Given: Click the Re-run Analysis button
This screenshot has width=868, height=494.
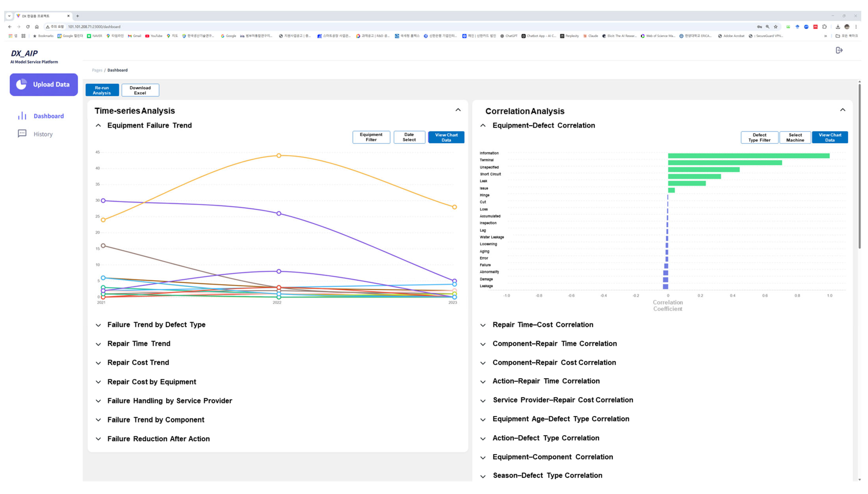Looking at the screenshot, I should point(102,90).
